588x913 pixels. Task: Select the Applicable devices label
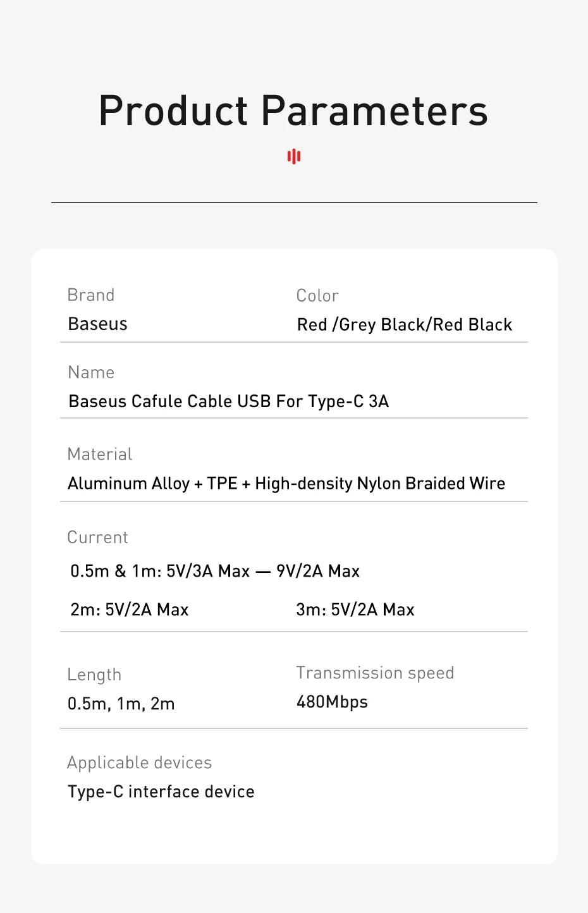[x=140, y=763]
